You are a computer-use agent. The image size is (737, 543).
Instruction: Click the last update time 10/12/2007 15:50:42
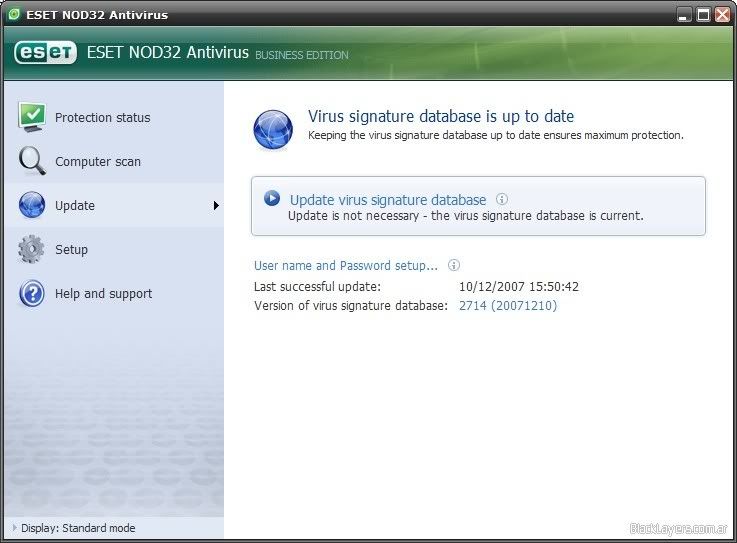[x=519, y=286]
